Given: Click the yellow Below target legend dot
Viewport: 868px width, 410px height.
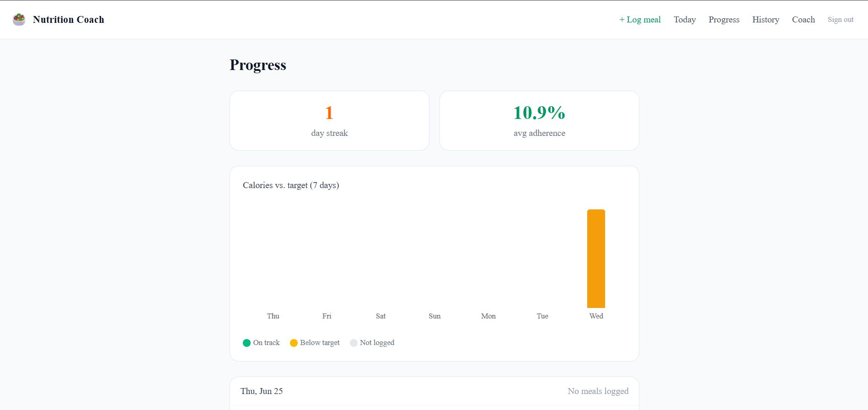Looking at the screenshot, I should (294, 343).
